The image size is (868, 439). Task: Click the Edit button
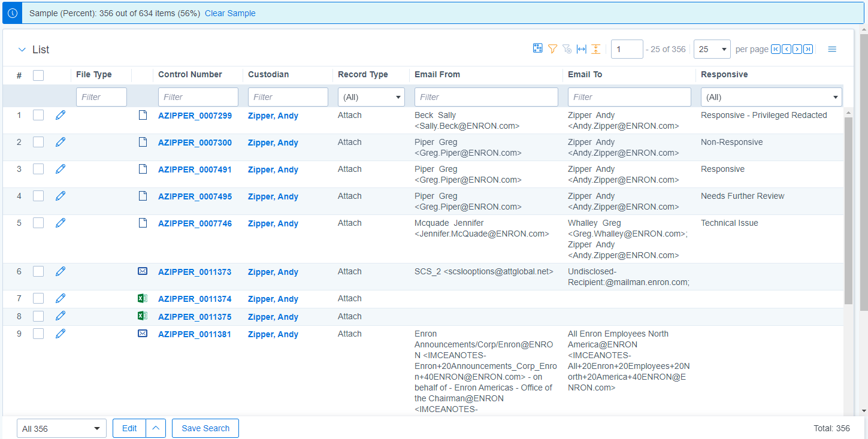pos(129,428)
